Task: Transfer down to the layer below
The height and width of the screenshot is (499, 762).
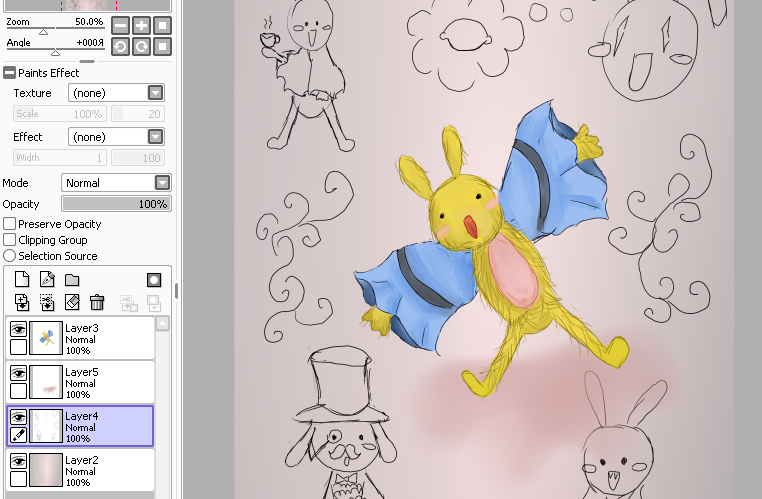Action: [22, 302]
